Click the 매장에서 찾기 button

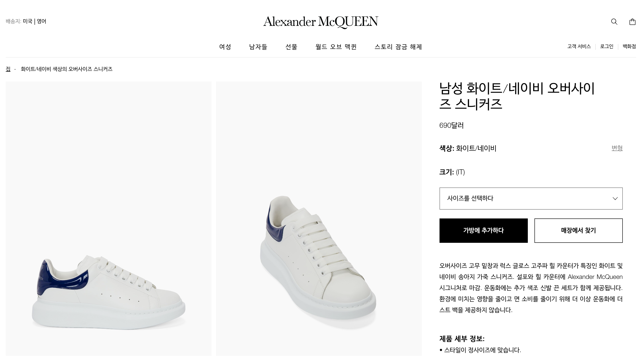click(578, 230)
